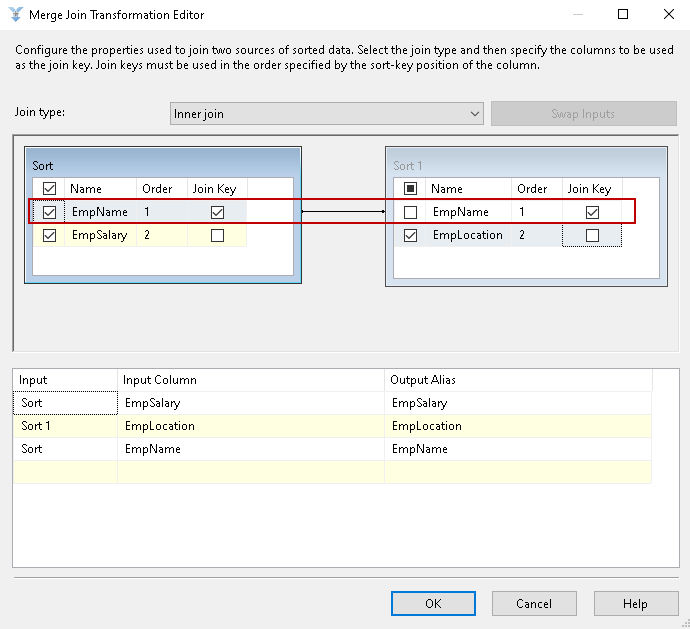
Task: Check the EmpName column checkbox in Sort 1
Action: (x=410, y=212)
